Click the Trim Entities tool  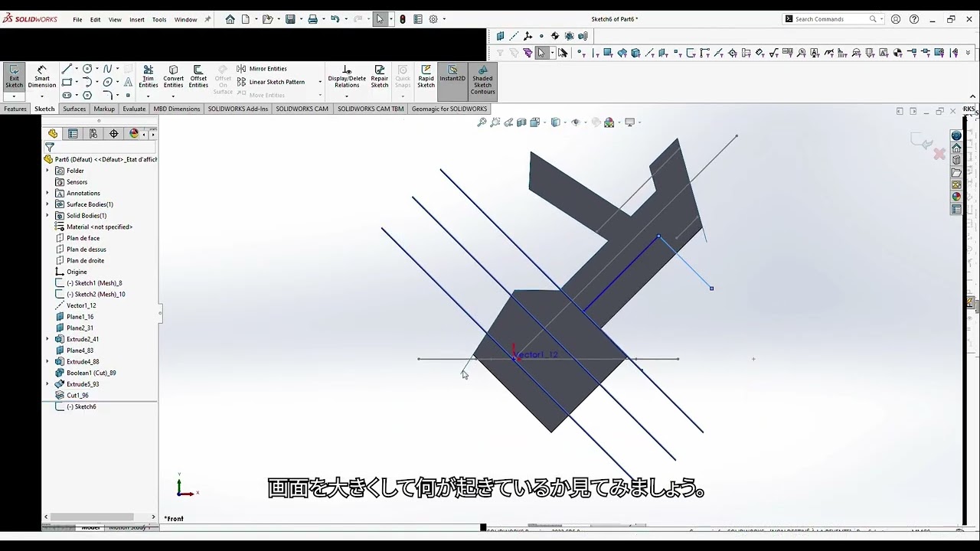pos(149,77)
